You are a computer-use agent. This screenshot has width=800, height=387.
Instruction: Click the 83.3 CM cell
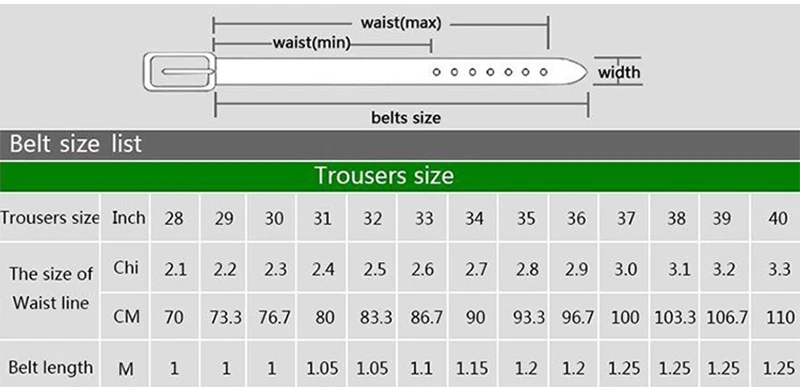[375, 317]
